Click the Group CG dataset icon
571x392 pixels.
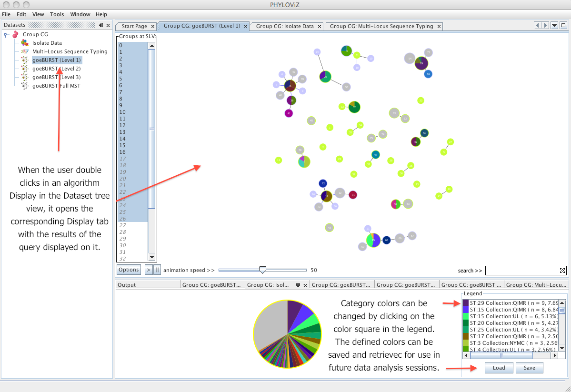tap(15, 34)
